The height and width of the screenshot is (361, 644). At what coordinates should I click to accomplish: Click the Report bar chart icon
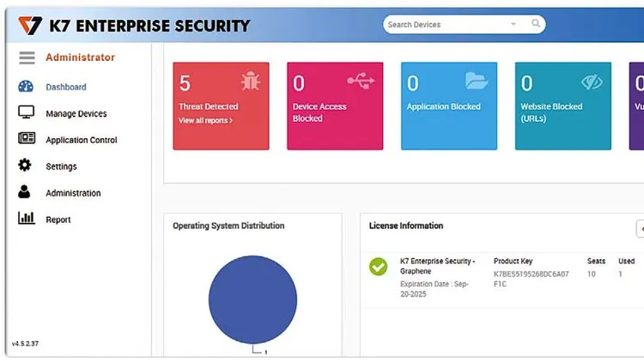coord(26,219)
